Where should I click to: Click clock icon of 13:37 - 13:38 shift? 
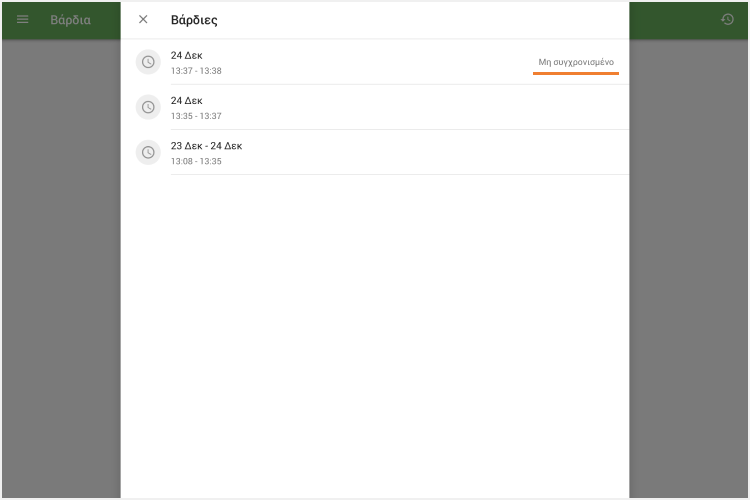click(148, 62)
